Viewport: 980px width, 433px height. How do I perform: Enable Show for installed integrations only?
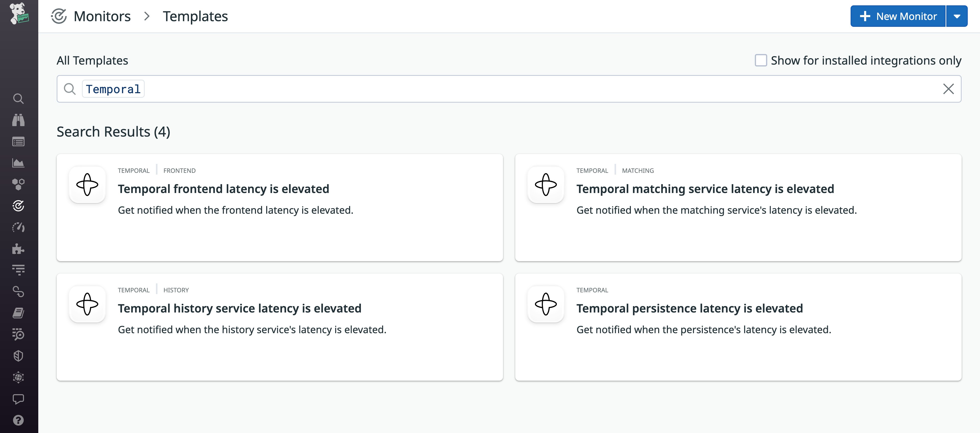(761, 60)
